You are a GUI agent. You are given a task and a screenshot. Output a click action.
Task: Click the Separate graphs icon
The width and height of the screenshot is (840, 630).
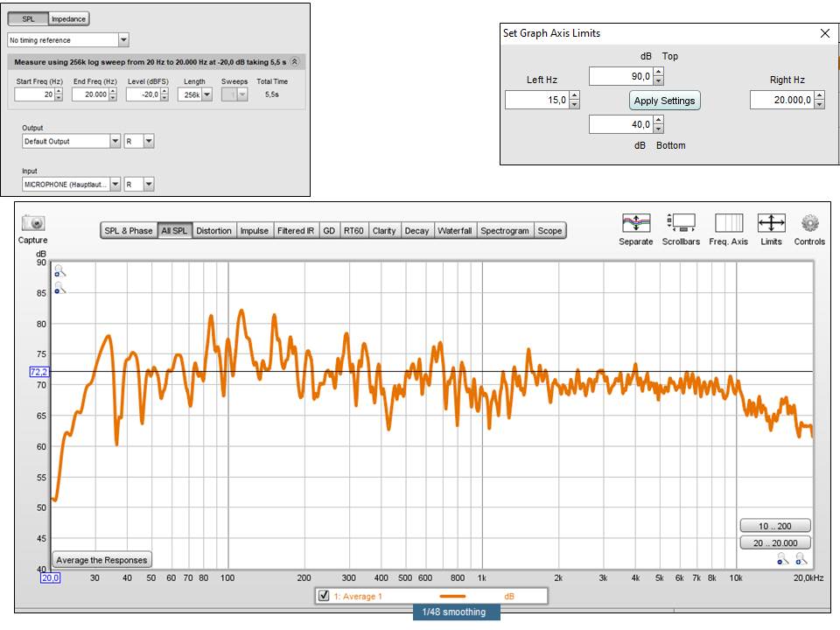[635, 223]
